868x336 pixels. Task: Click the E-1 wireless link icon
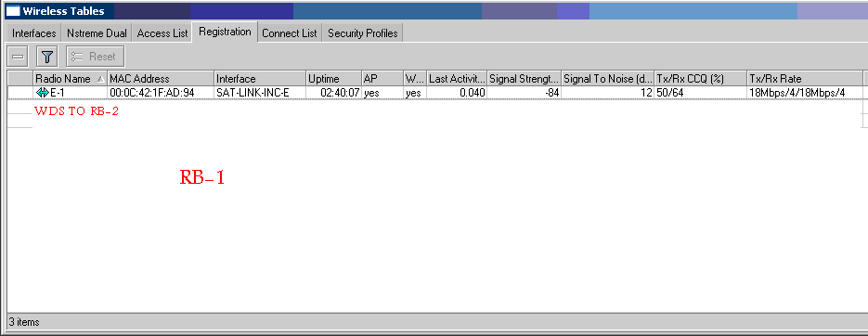(42, 93)
